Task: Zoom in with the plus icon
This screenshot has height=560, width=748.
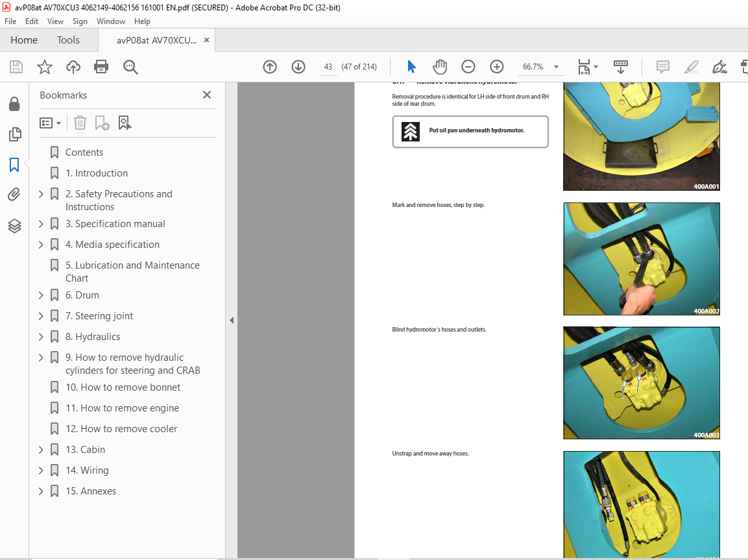Action: click(496, 67)
